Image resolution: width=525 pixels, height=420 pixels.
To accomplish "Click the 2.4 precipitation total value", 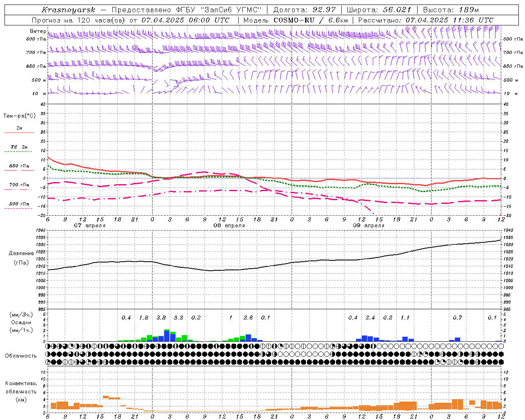I will point(370,318).
